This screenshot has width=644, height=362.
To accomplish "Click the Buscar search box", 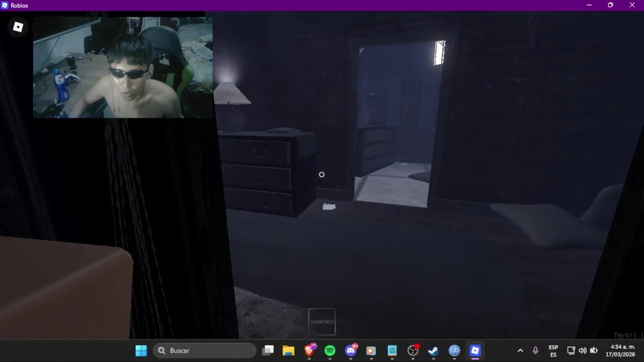I will pos(205,350).
